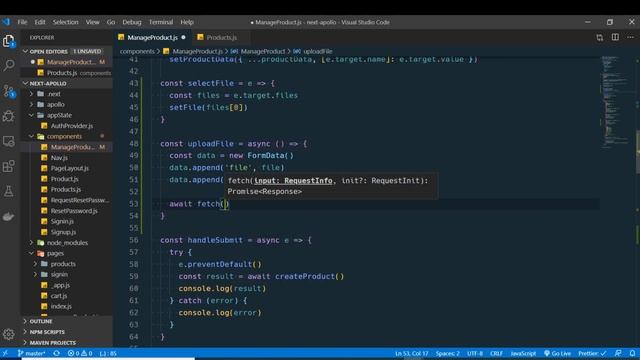Change language mode via JavaScript indicator
Image resolution: width=640 pixels, height=360 pixels.
[x=523, y=353]
